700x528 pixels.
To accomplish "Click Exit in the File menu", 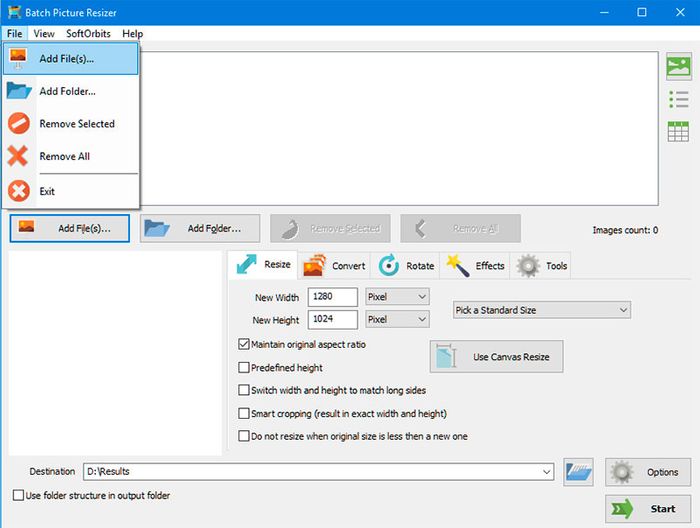I will point(47,191).
